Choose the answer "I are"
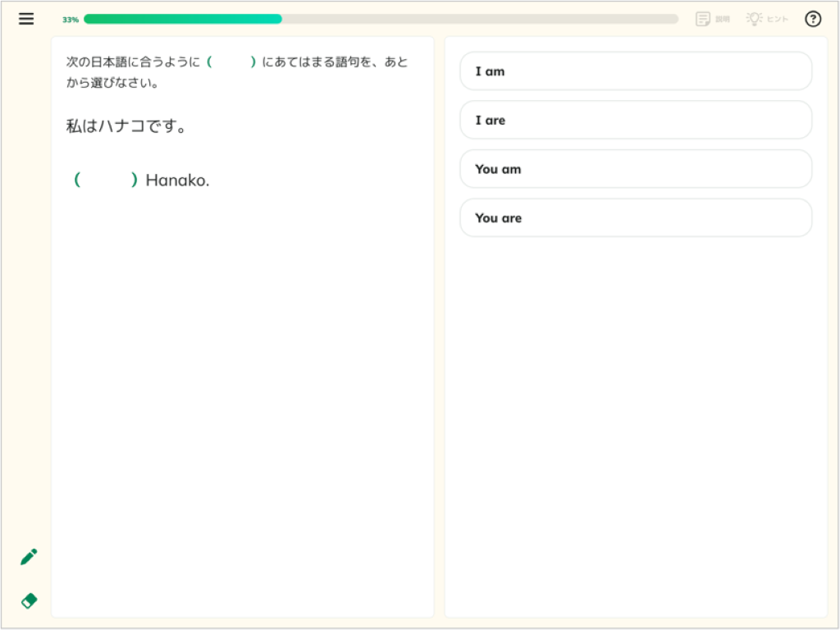The image size is (840, 630). [636, 120]
